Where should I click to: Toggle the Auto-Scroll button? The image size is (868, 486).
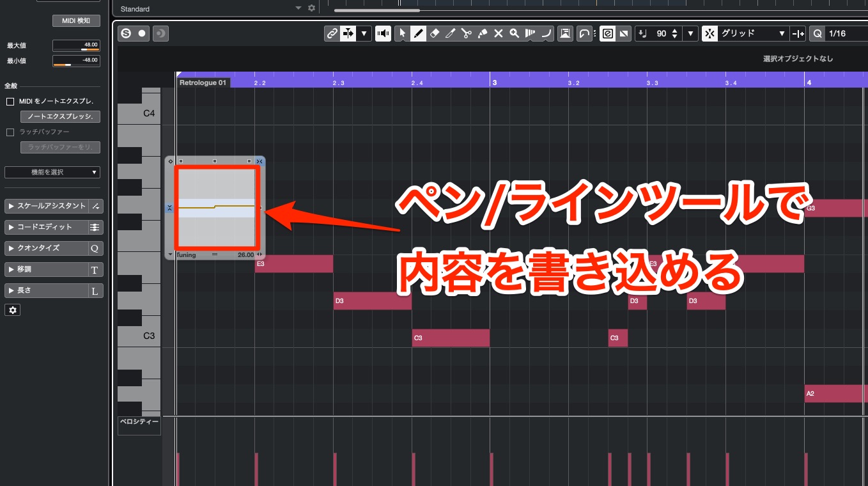click(x=348, y=33)
